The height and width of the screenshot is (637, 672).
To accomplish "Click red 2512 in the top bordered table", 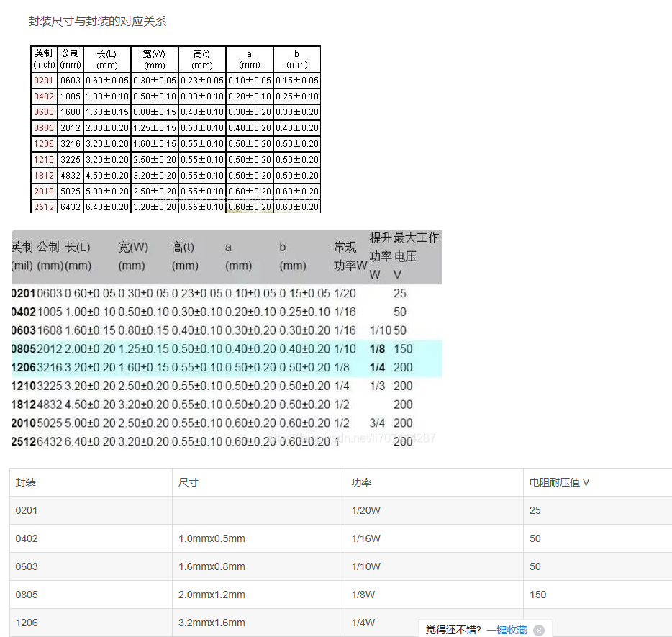I will [44, 207].
